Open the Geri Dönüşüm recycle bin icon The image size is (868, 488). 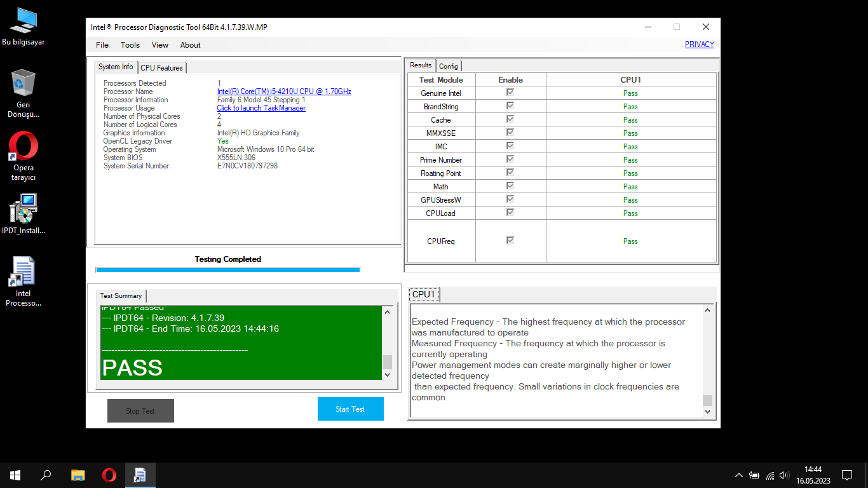coord(24,93)
